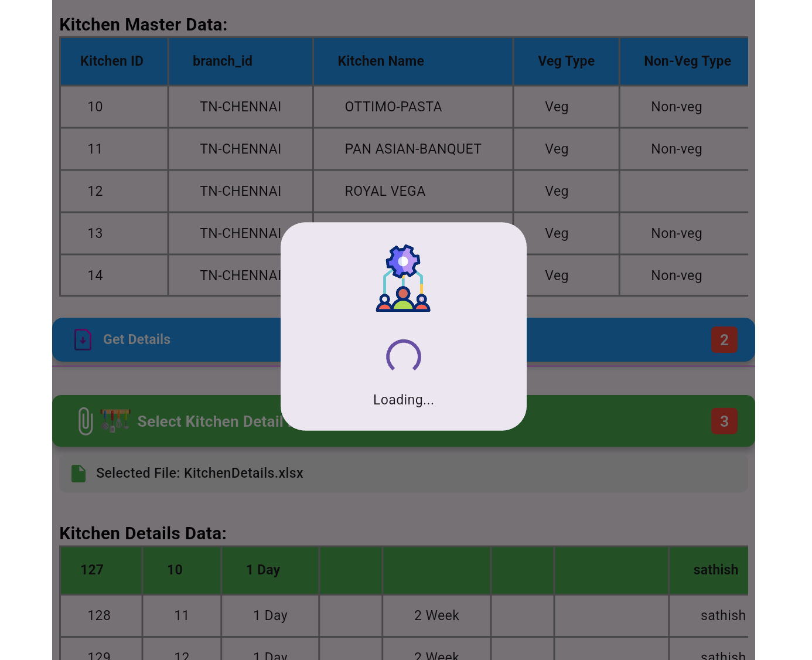Click TN-CHENNAI cell in the OTTIMO-PASTA row

click(241, 107)
